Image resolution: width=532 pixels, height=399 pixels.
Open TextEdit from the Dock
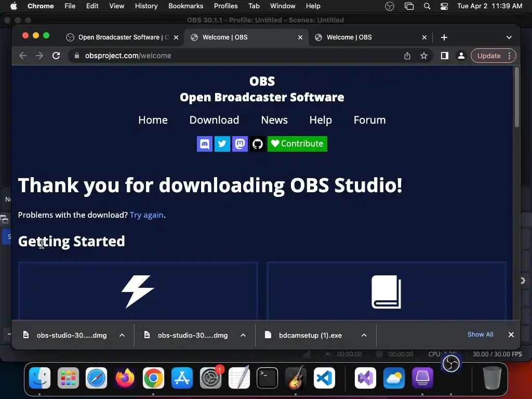tap(239, 378)
